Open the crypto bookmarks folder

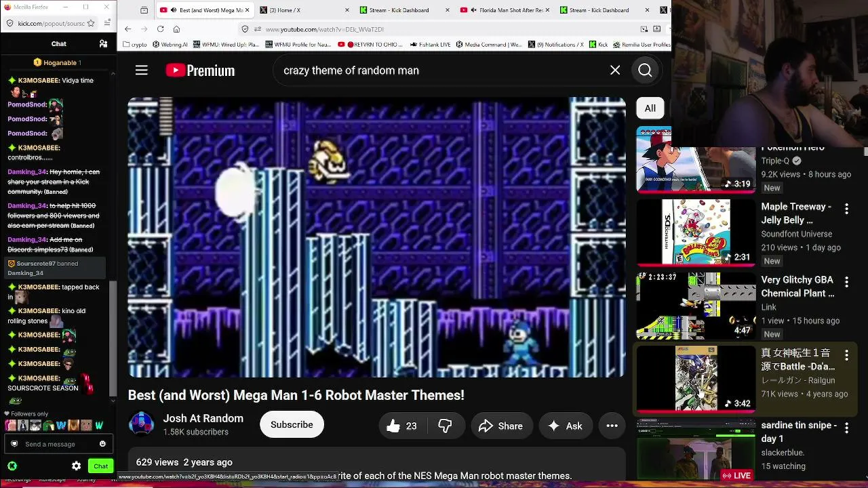click(x=134, y=45)
